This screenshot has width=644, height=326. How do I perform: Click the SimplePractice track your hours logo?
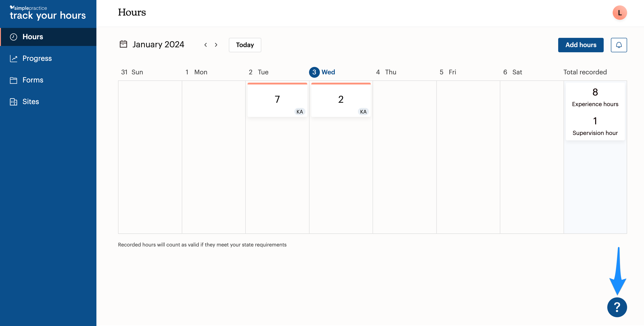pyautogui.click(x=48, y=13)
